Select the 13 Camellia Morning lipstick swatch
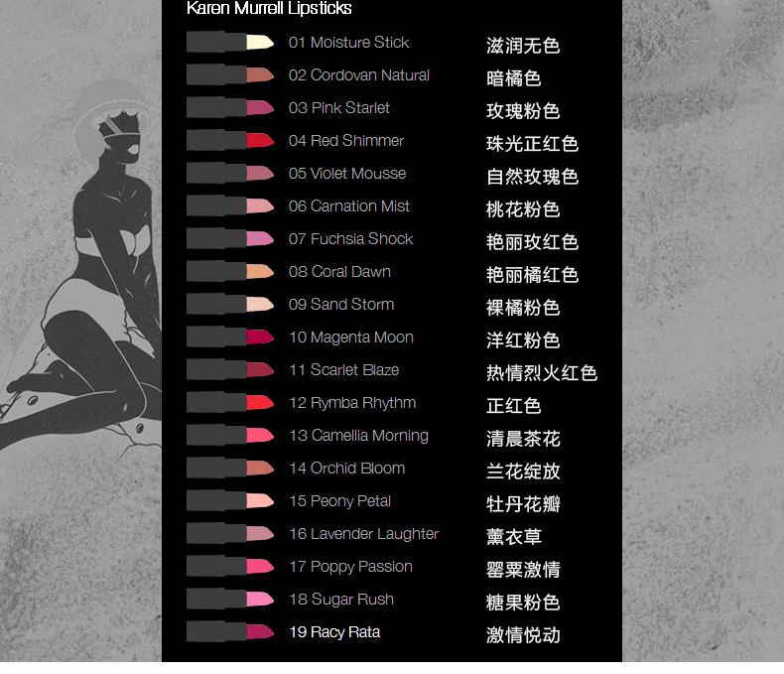784x674 pixels. pyautogui.click(x=230, y=436)
